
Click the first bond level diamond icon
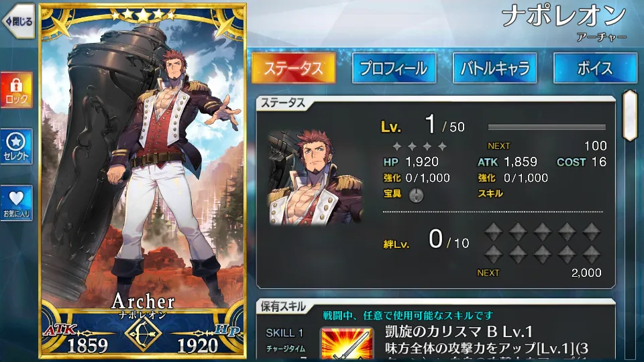pyautogui.click(x=493, y=232)
